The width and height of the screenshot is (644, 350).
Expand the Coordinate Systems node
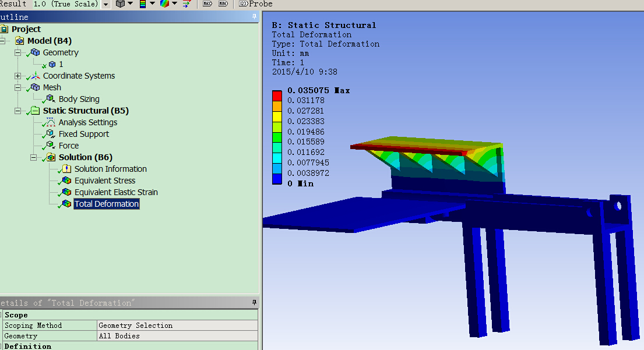click(18, 76)
